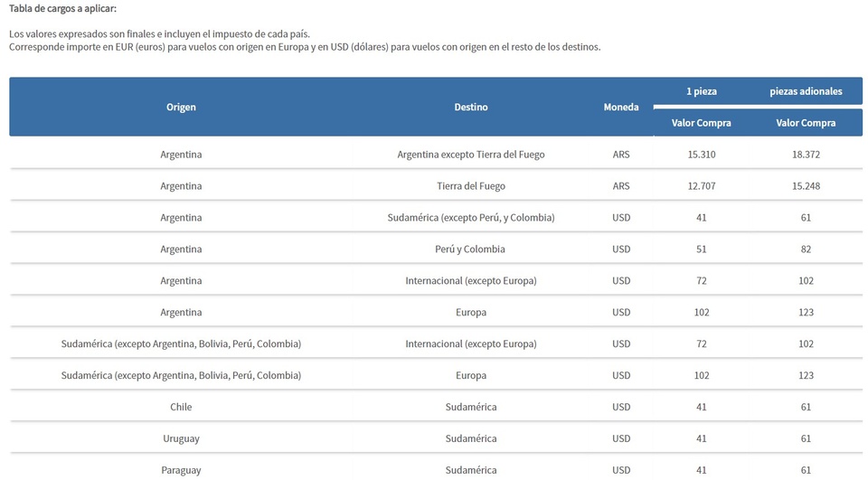868x480 pixels.
Task: Click the '1 pieza' header cell
Action: coord(702,91)
